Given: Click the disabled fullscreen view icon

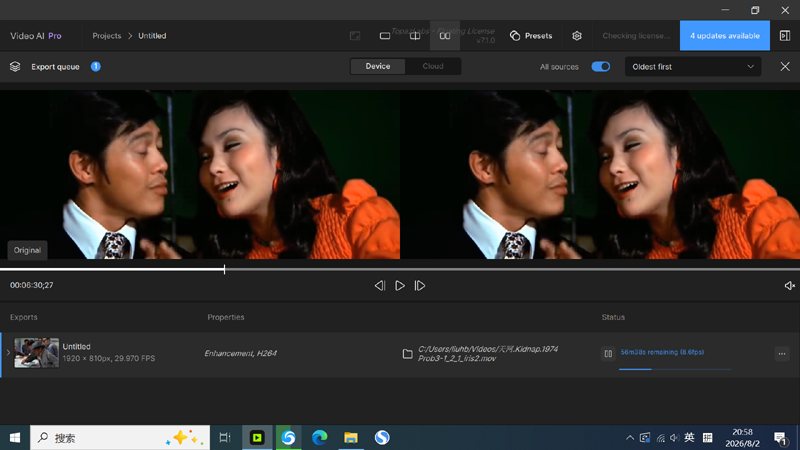Looking at the screenshot, I should point(355,36).
